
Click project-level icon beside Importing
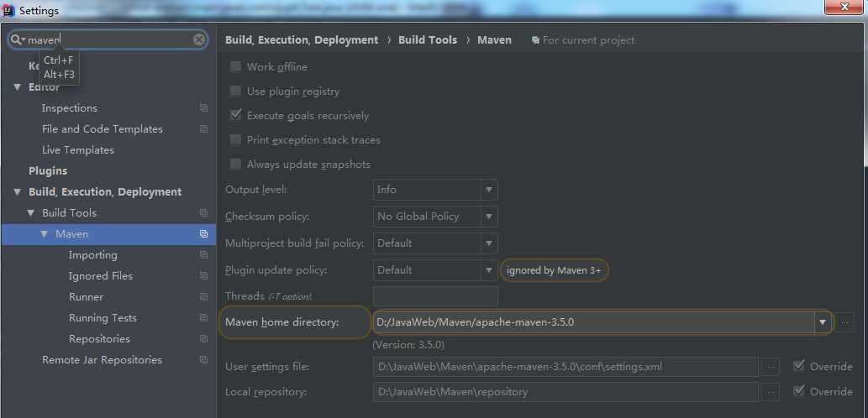(203, 255)
